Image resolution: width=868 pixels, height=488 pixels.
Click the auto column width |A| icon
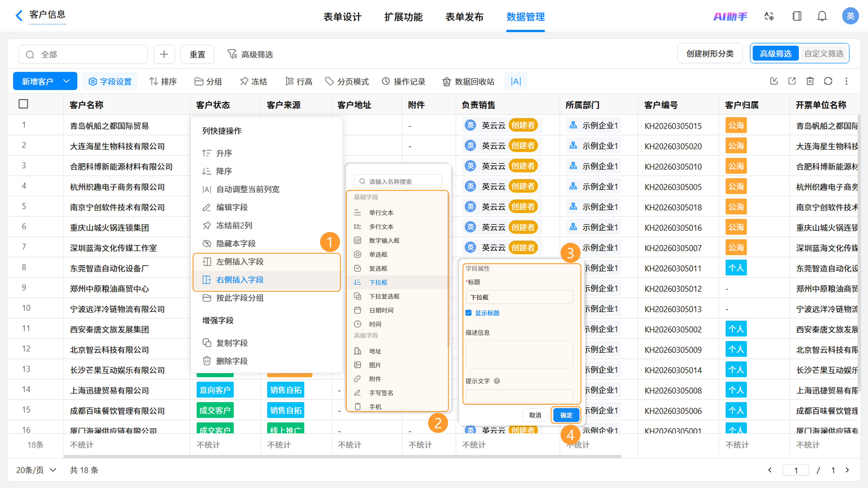point(516,81)
